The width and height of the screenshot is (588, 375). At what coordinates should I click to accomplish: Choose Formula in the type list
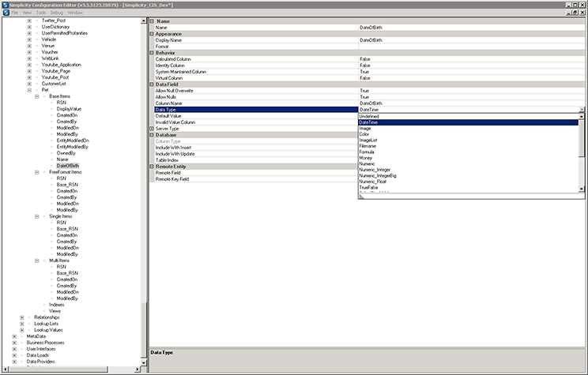click(x=469, y=152)
